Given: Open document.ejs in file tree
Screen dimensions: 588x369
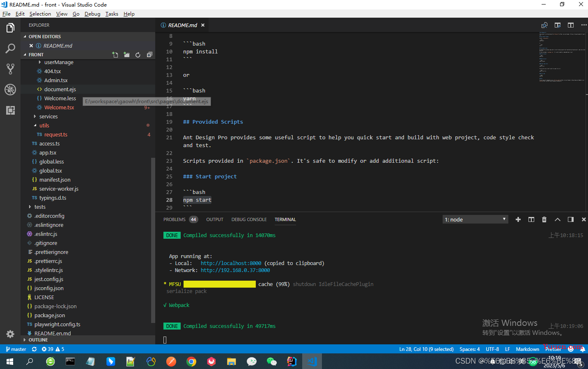Looking at the screenshot, I should (60, 90).
